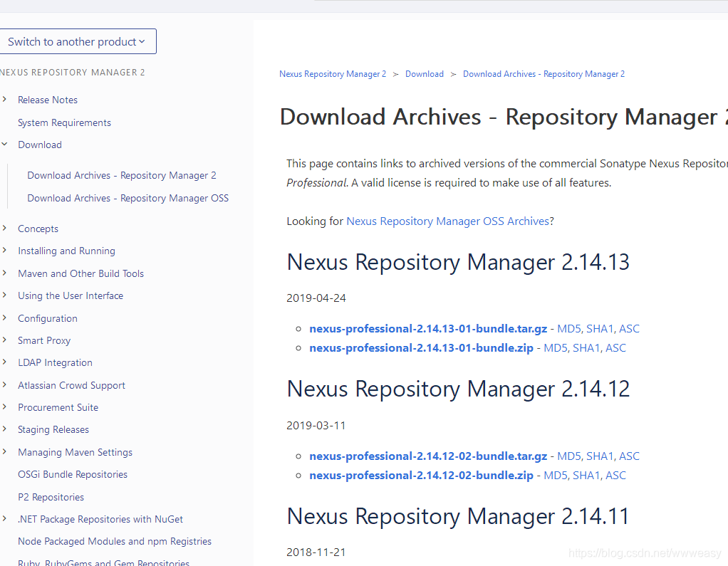The height and width of the screenshot is (566, 728).
Task: Open ASC for 2.14.12 zip bundle
Action: tap(615, 476)
